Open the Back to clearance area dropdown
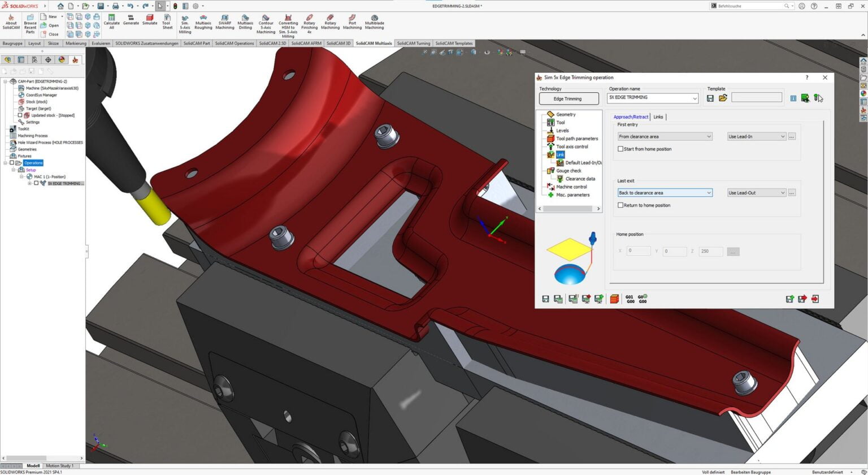Viewport: 868px width, 475px height. coord(709,192)
